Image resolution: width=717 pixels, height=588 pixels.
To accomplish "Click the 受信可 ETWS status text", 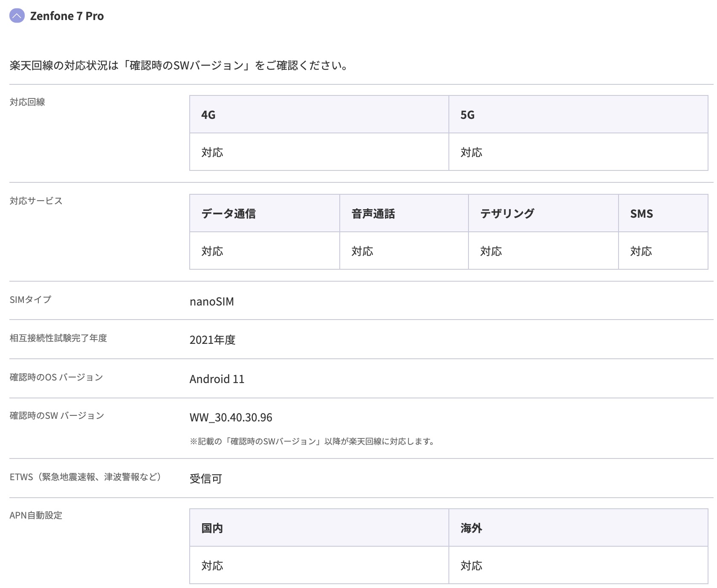I will coord(206,478).
